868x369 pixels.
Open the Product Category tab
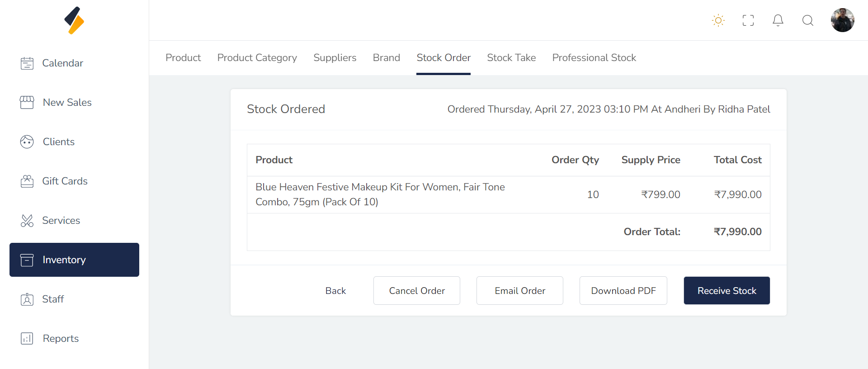pyautogui.click(x=257, y=58)
